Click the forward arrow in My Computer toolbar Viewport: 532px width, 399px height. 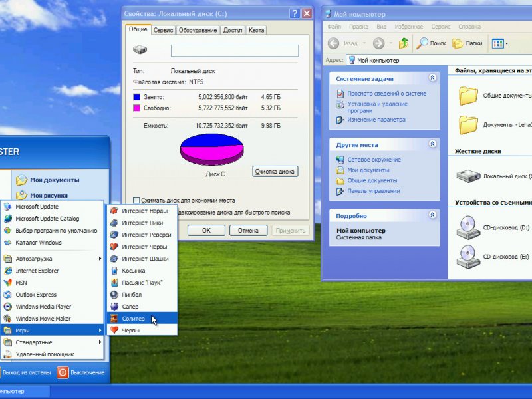click(x=378, y=43)
